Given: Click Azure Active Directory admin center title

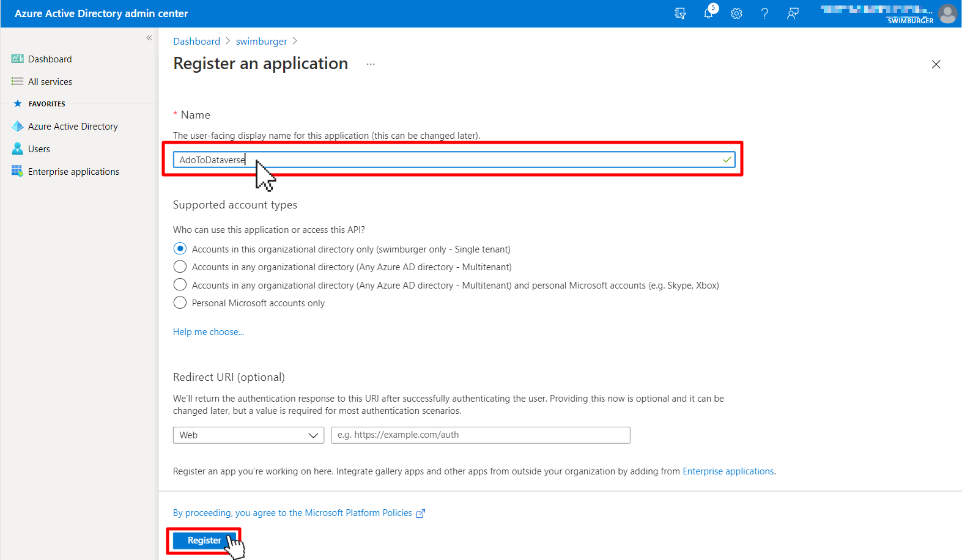Looking at the screenshot, I should tap(101, 13).
